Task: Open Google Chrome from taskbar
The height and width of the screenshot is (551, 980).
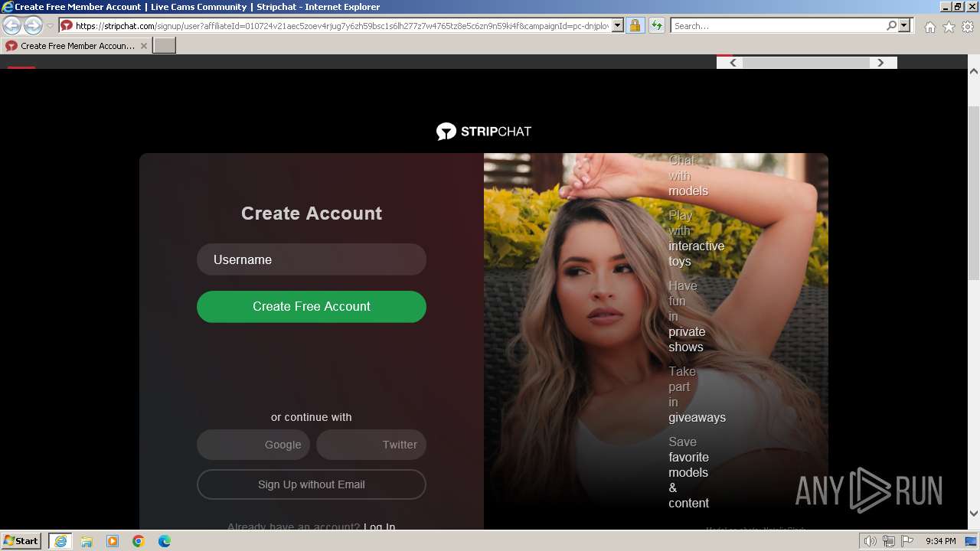Action: pos(139,541)
